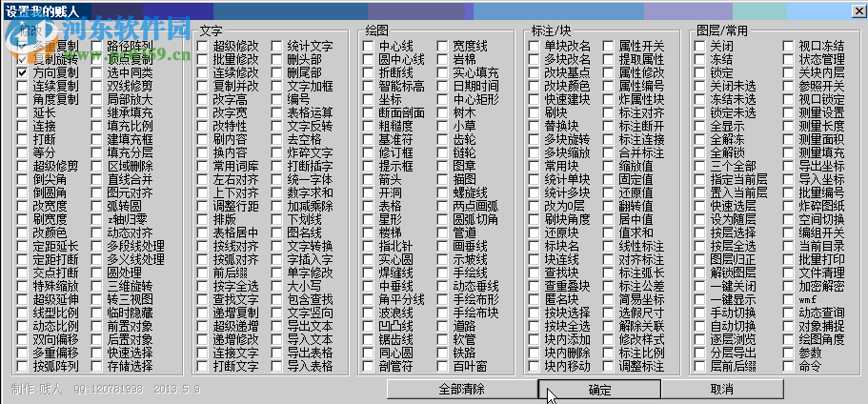Screen dimensions: 868x404
Task: Check the 文字加框 option
Action: tap(276, 86)
